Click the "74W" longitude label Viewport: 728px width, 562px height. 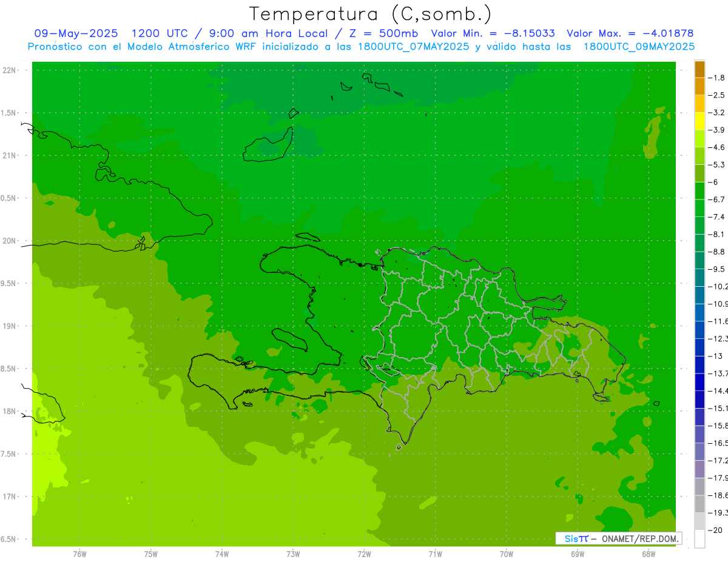click(222, 554)
